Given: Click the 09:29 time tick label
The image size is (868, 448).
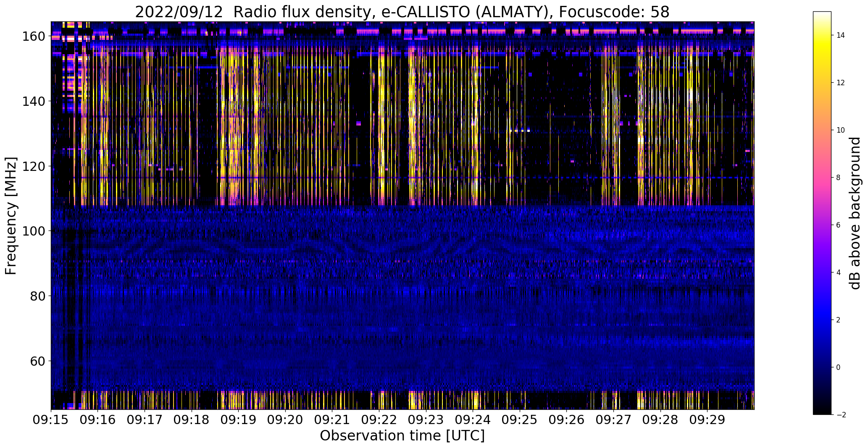Looking at the screenshot, I should (708, 419).
